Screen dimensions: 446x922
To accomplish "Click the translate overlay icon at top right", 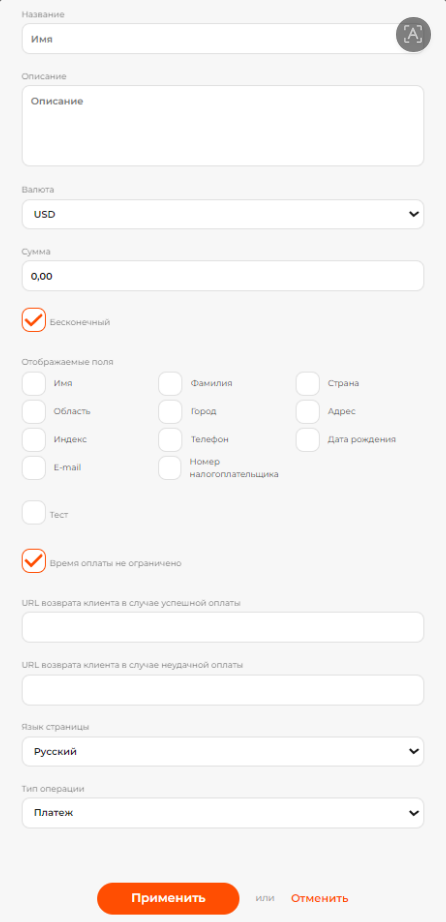I will point(413,35).
